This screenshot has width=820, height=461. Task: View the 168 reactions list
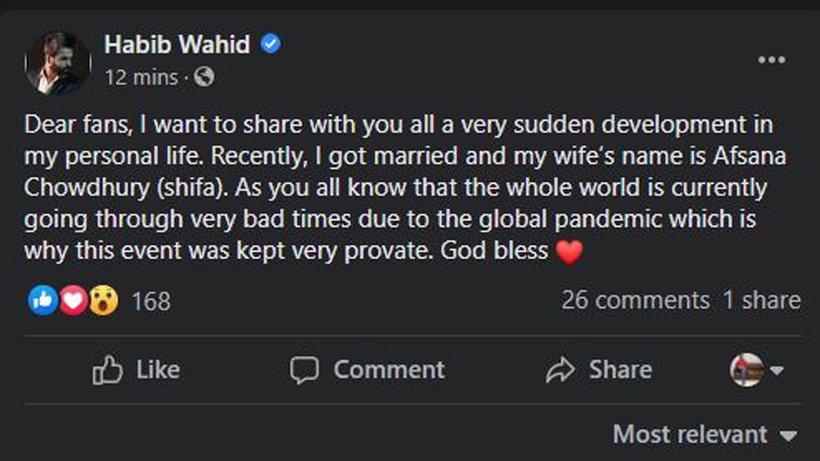click(x=151, y=300)
